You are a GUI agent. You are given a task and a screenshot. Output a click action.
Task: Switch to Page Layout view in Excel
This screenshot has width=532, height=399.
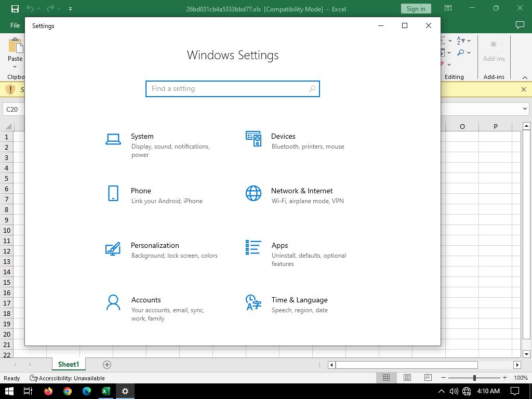coord(407,378)
